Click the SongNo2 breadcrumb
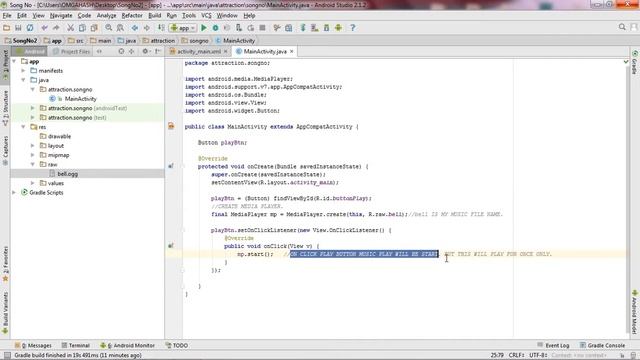Screen dimensions: 640x360 pyautogui.click(x=21, y=40)
